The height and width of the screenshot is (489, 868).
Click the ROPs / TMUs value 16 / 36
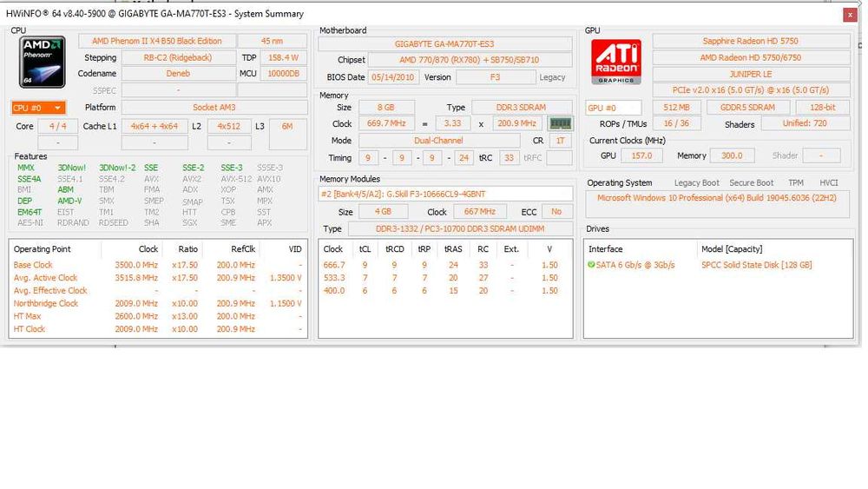coord(676,123)
